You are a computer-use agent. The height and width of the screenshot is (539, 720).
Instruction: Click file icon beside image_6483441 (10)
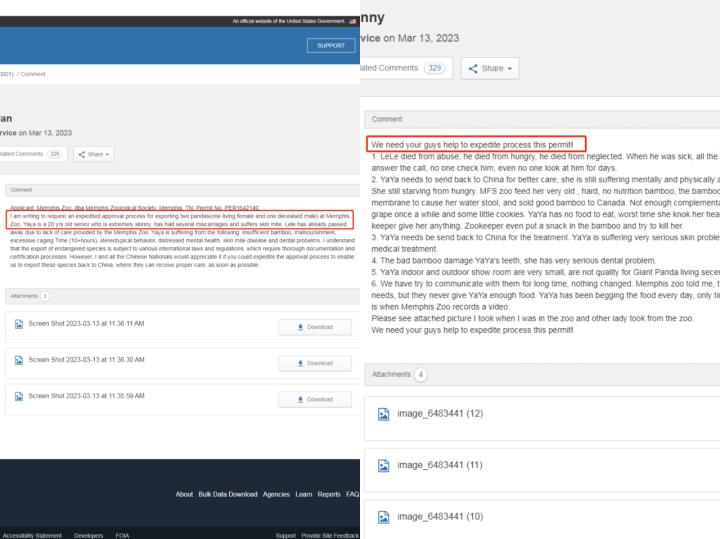pyautogui.click(x=384, y=516)
